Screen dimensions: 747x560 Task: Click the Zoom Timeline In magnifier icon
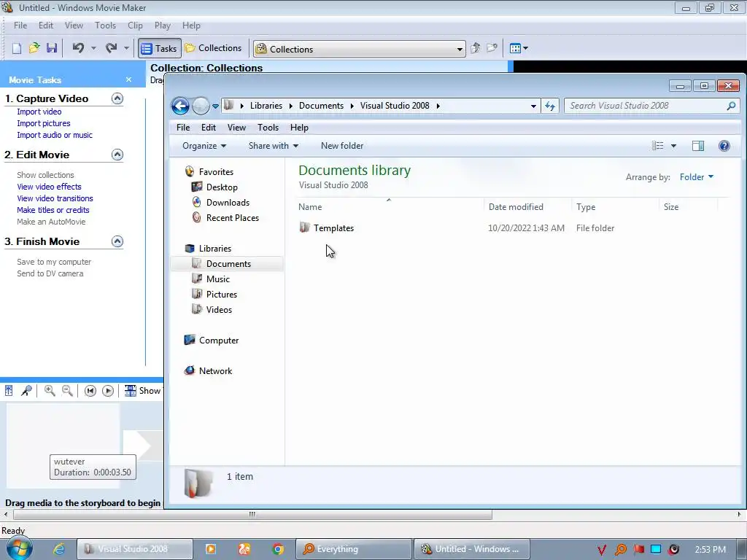pos(50,391)
